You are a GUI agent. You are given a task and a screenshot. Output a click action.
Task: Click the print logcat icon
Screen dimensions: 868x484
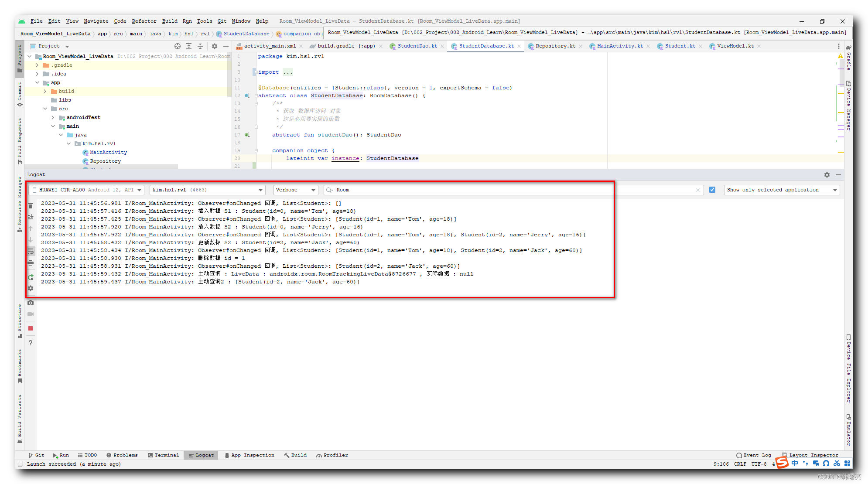[x=31, y=262]
